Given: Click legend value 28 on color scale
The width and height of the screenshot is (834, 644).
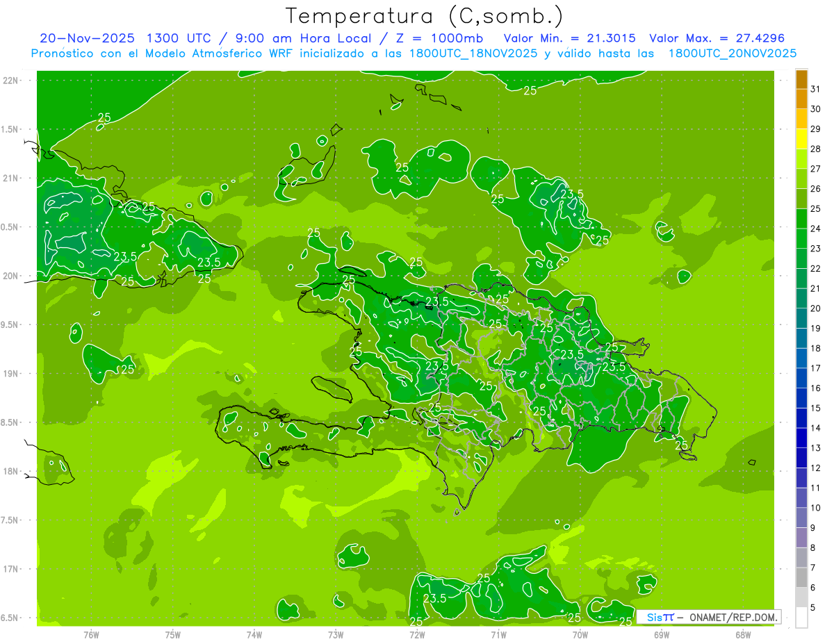Looking at the screenshot, I should coord(816,149).
